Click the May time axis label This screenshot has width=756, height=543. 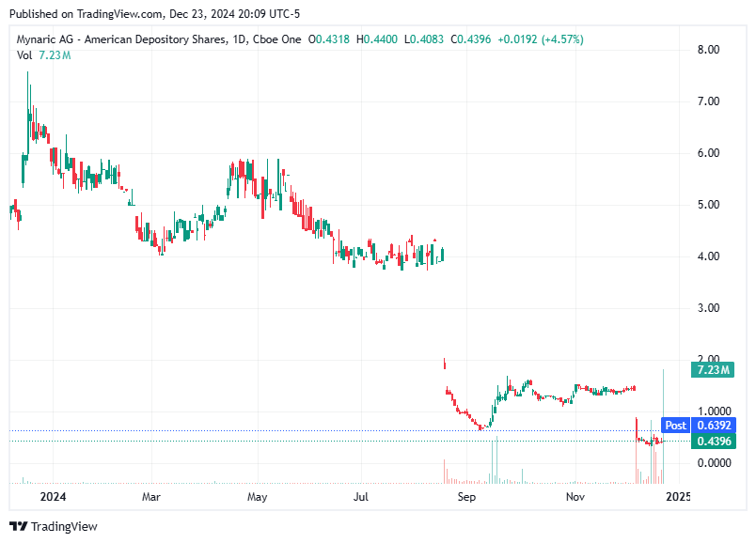257,497
